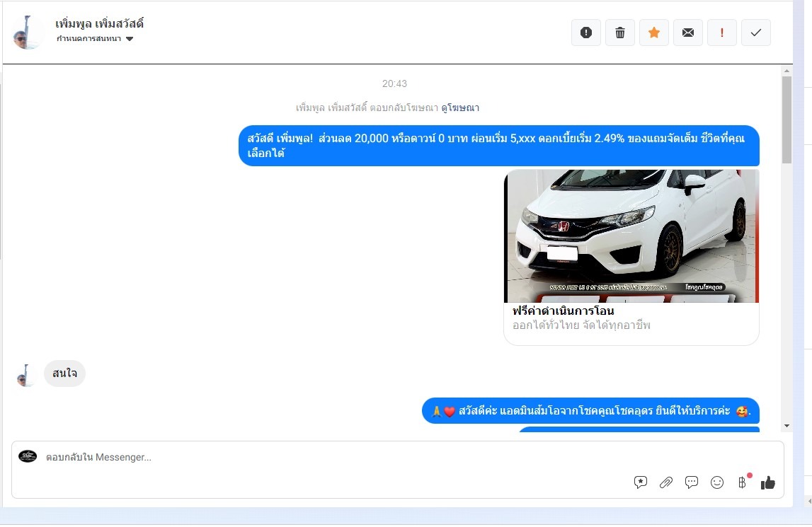Mark the conversation as done using the checkmark icon

pyautogui.click(x=756, y=33)
